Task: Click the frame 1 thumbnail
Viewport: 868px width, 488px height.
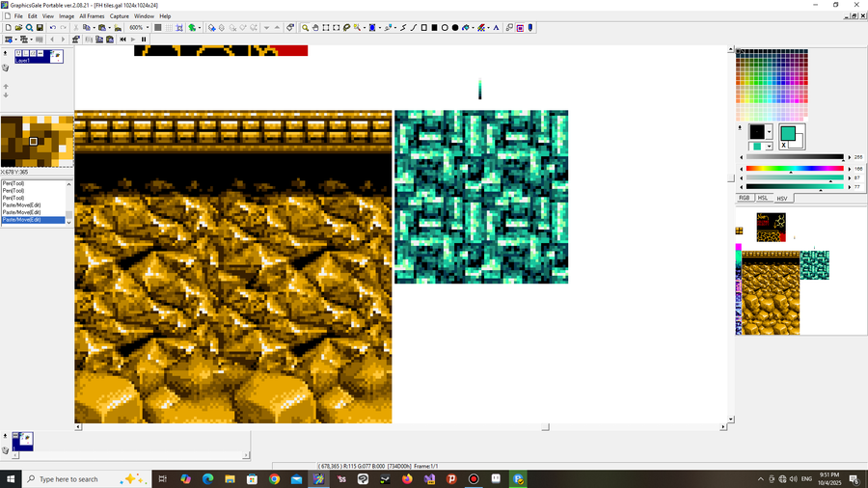Action: (23, 441)
